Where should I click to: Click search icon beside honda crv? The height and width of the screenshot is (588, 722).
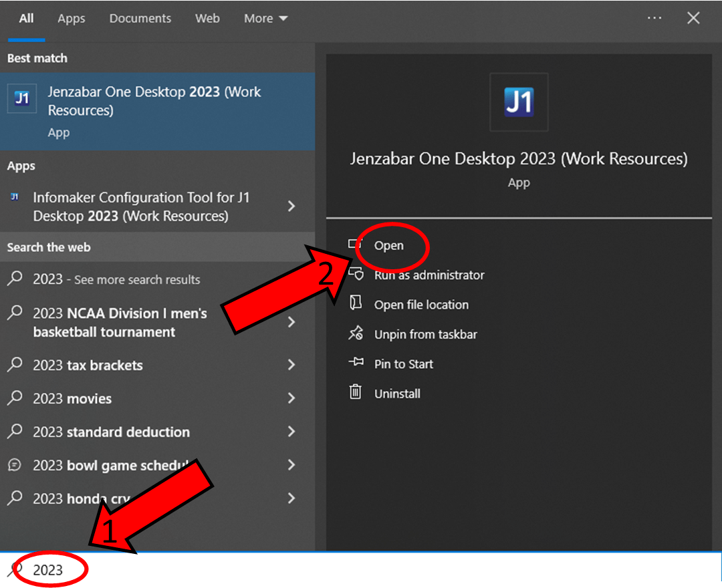tap(15, 497)
